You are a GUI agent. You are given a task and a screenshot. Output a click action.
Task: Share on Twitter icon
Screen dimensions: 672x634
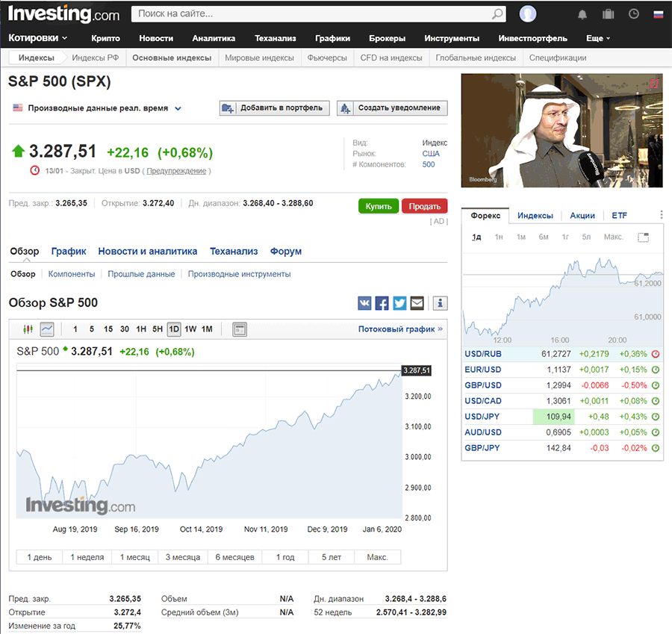[x=399, y=303]
